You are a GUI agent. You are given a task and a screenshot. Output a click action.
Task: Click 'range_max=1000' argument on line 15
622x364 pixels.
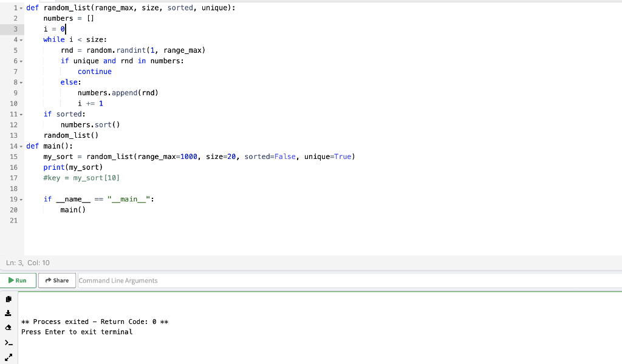(168, 157)
